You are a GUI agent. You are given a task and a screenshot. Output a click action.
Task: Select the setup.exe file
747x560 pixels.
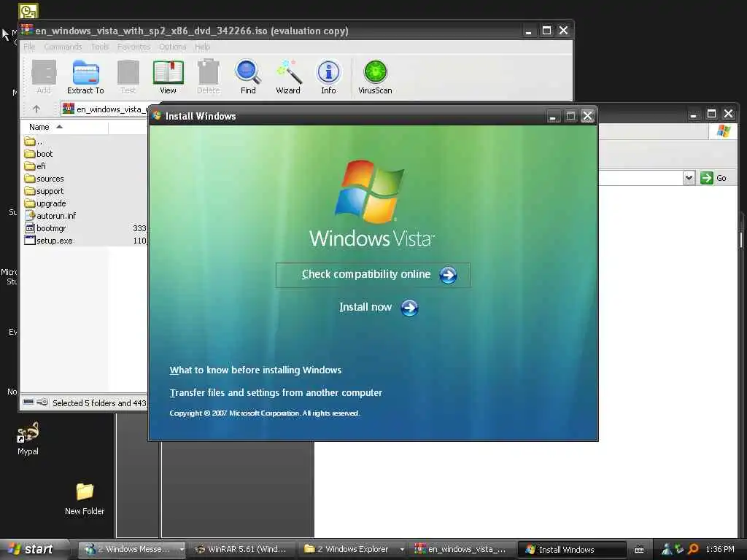click(x=49, y=241)
